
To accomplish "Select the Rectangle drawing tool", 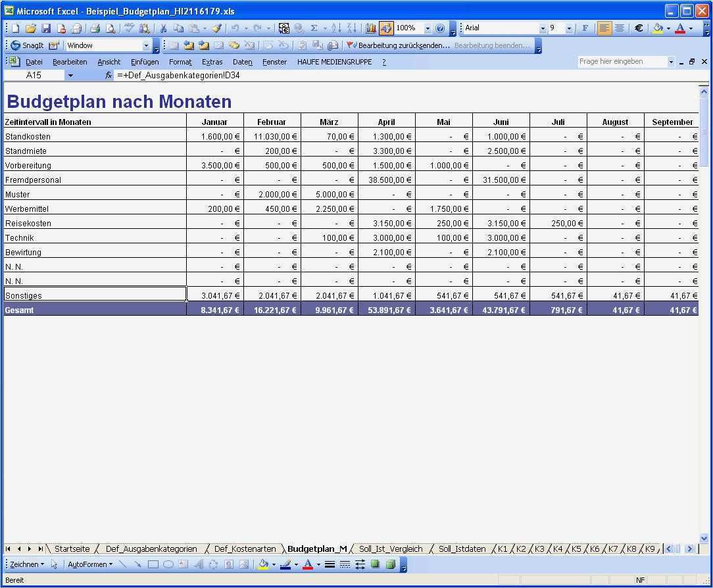I will (x=153, y=564).
